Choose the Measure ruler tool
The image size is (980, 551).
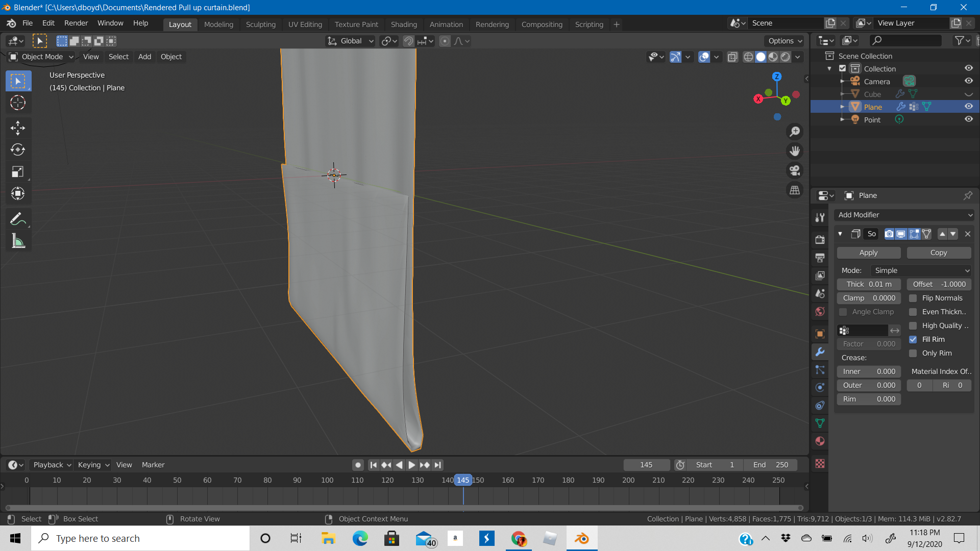[x=18, y=241]
